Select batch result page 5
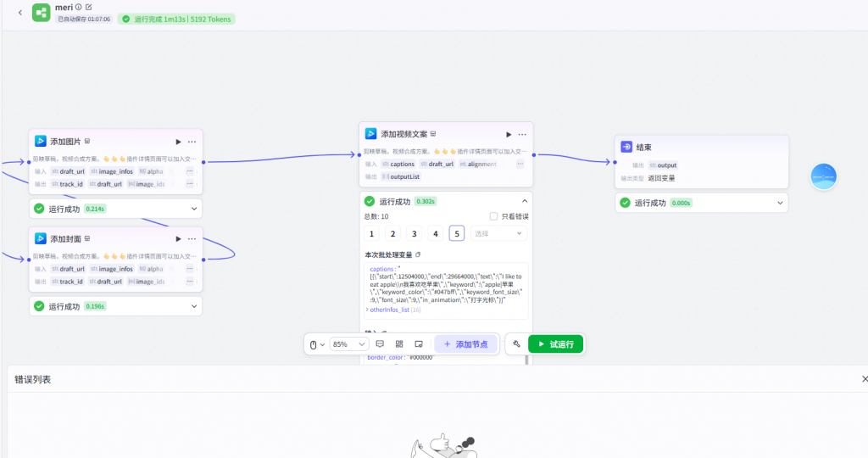This screenshot has height=458, width=868. coord(456,233)
